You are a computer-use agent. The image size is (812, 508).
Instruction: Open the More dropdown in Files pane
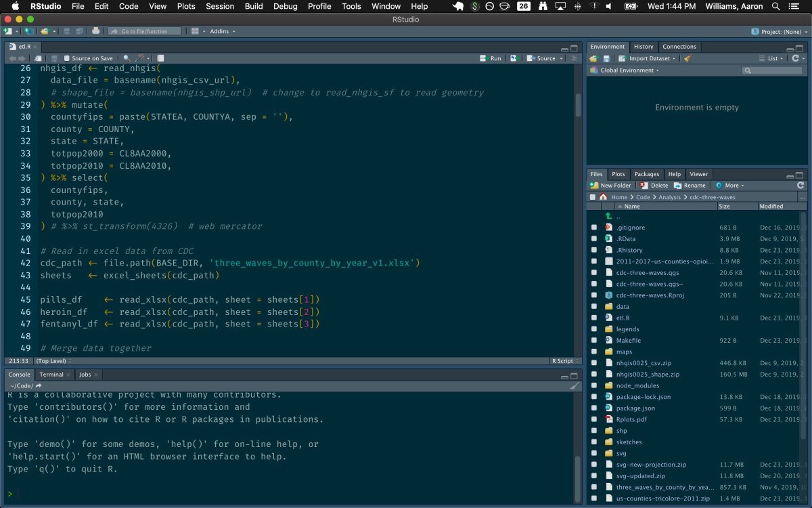(729, 185)
